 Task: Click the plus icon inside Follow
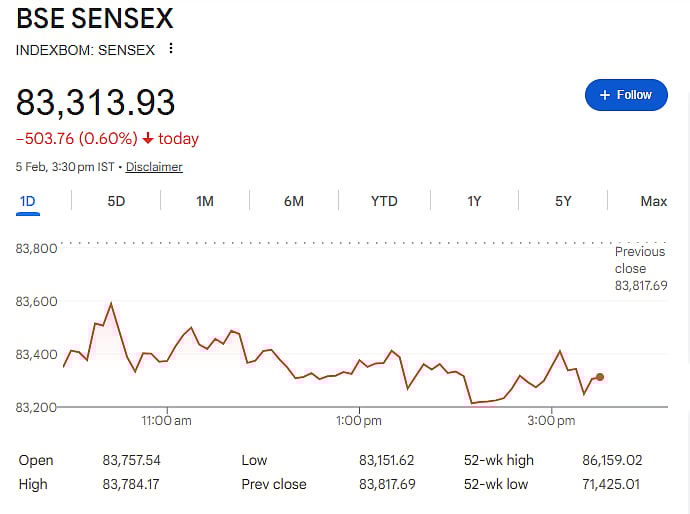604,95
